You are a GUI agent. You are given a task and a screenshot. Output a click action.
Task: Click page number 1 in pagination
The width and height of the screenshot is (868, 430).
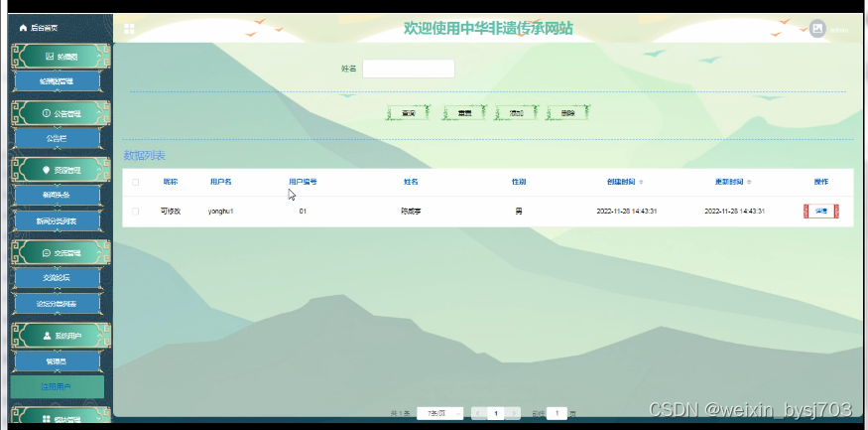pyautogui.click(x=496, y=413)
